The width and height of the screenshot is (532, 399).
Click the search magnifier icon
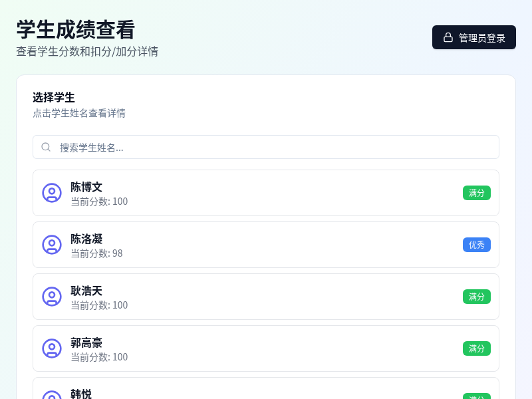(x=45, y=146)
